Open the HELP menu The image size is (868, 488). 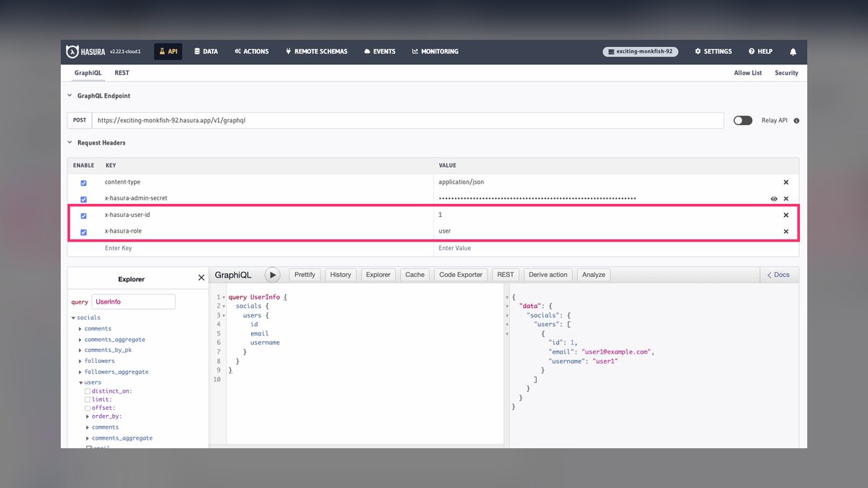761,51
